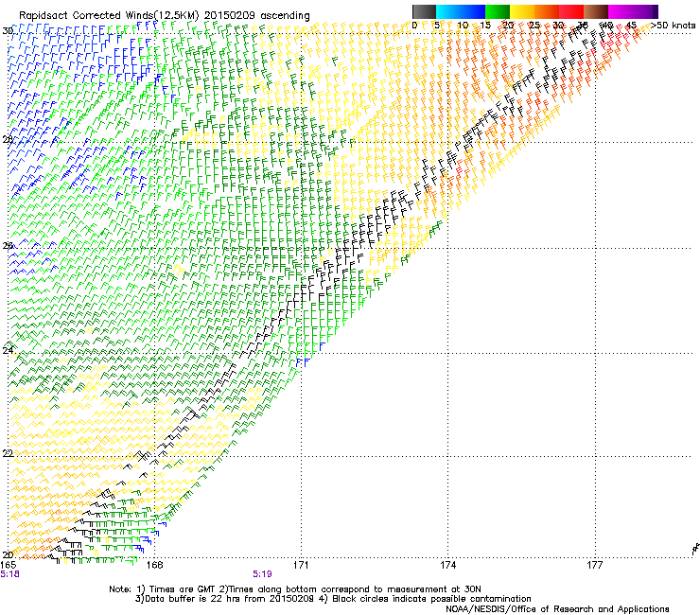Click the purple 5:19 time stamp
700x615 pixels.
coord(263,574)
